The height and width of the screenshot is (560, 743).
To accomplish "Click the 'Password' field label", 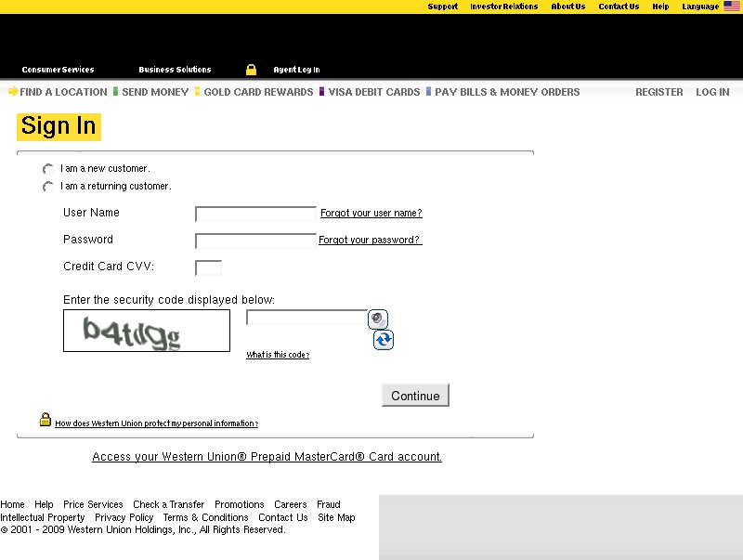I will tap(88, 240).
